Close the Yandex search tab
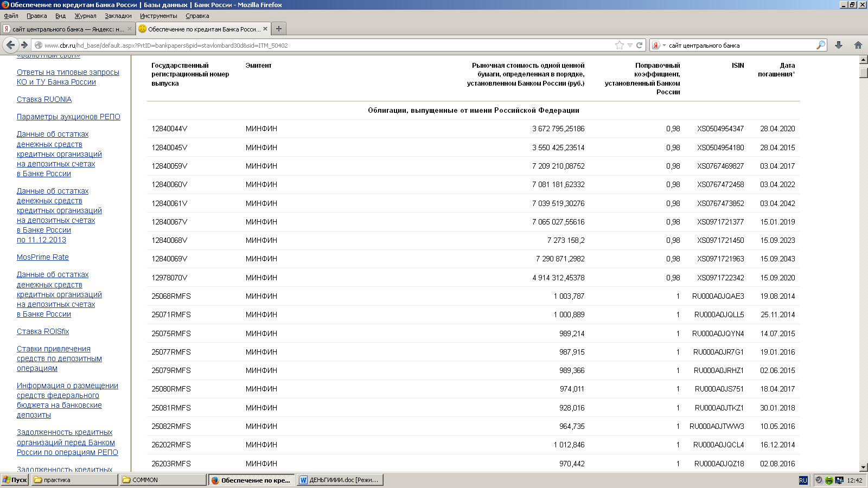The image size is (868, 488). 130,29
